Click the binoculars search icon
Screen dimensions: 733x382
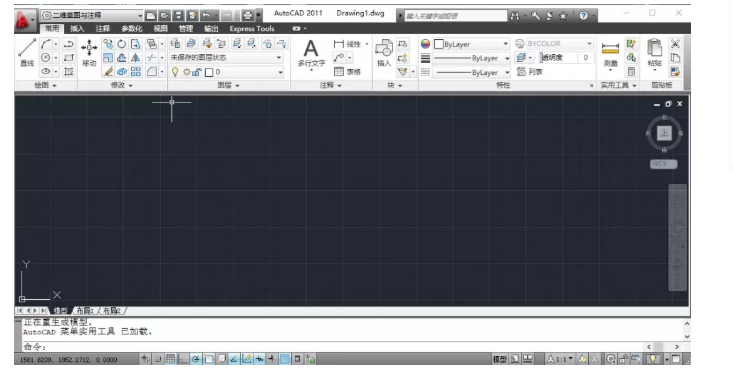515,16
